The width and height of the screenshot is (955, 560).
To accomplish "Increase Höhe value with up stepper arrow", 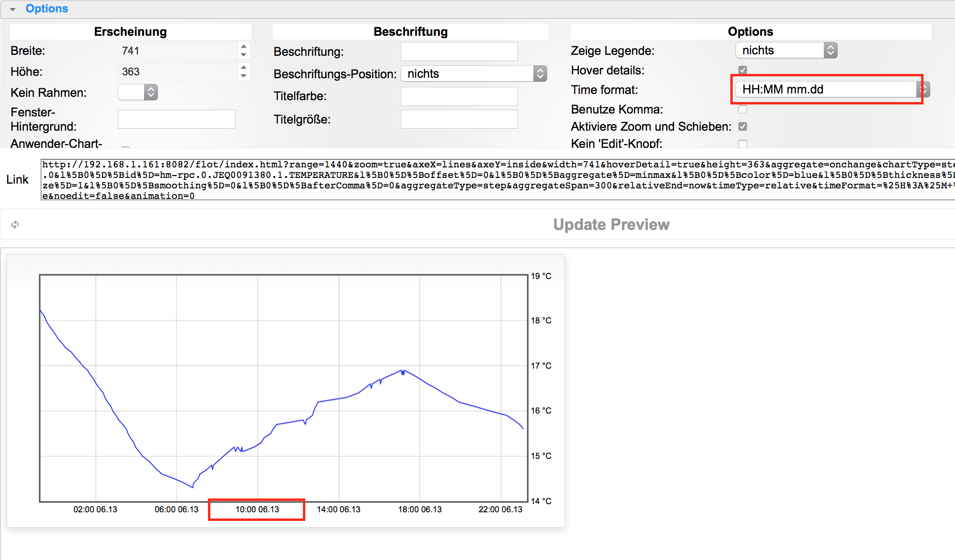I will click(244, 67).
